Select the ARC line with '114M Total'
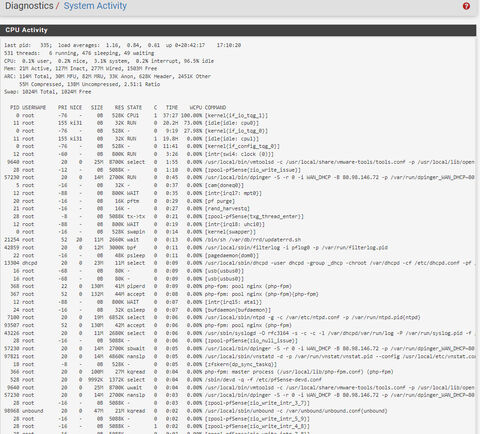480x434 pixels. 107,76
